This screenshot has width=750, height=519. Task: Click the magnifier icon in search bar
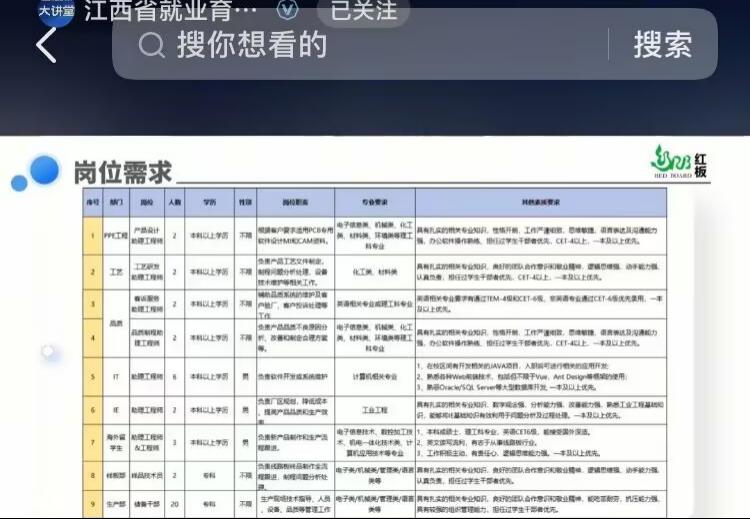(x=151, y=46)
